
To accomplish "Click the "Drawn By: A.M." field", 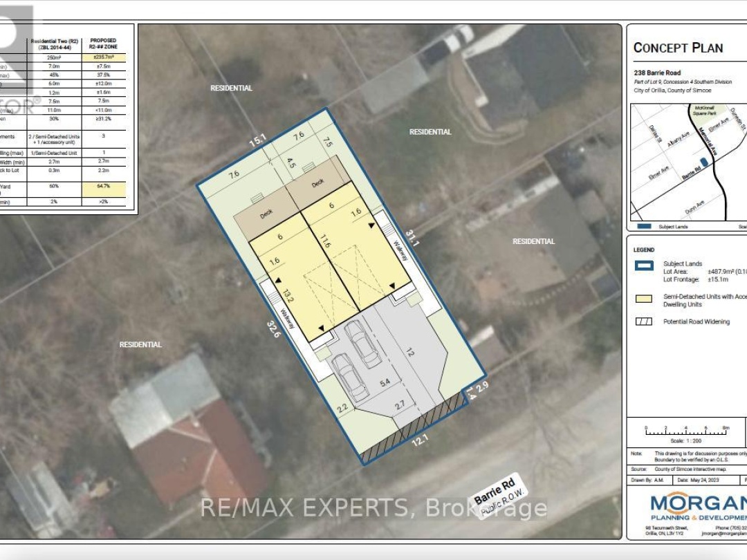I will 647,480.
